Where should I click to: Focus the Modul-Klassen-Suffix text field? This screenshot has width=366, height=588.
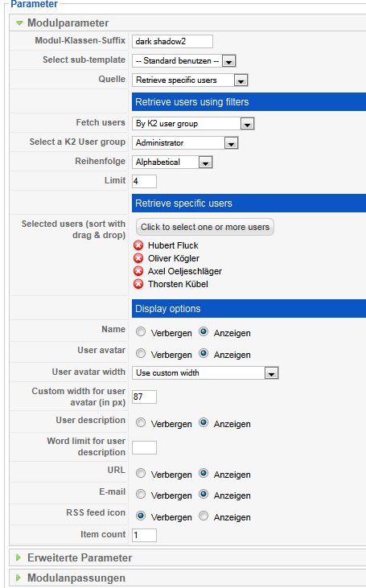point(172,41)
